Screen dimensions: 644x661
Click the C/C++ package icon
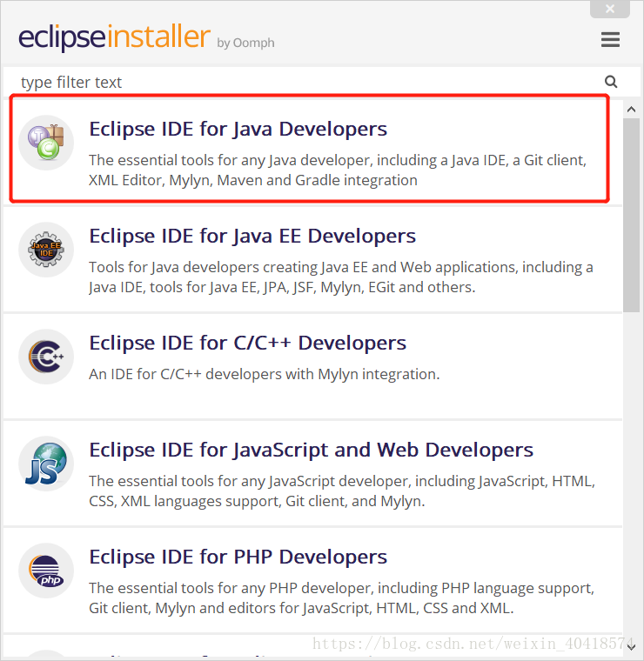pyautogui.click(x=46, y=357)
